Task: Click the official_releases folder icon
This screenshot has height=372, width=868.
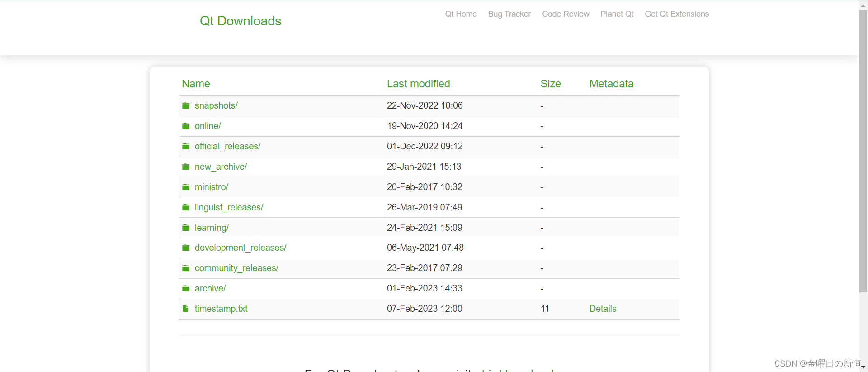Action: (x=186, y=146)
